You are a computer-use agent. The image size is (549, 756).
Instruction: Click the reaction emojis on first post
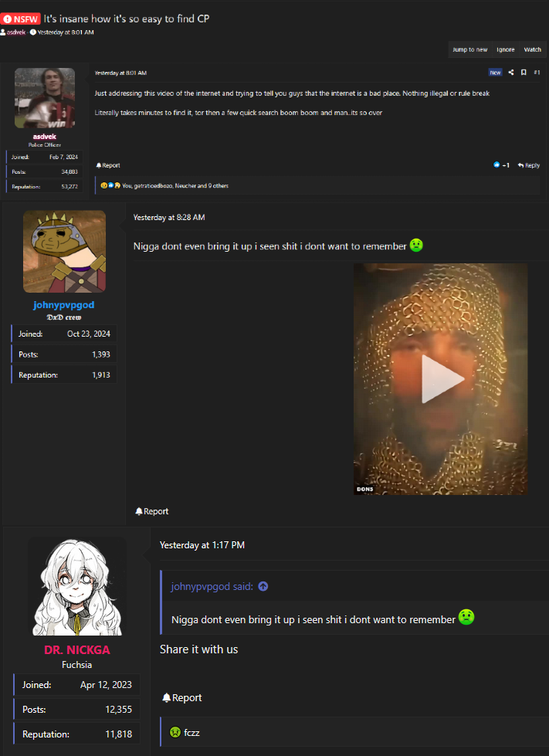(x=110, y=185)
